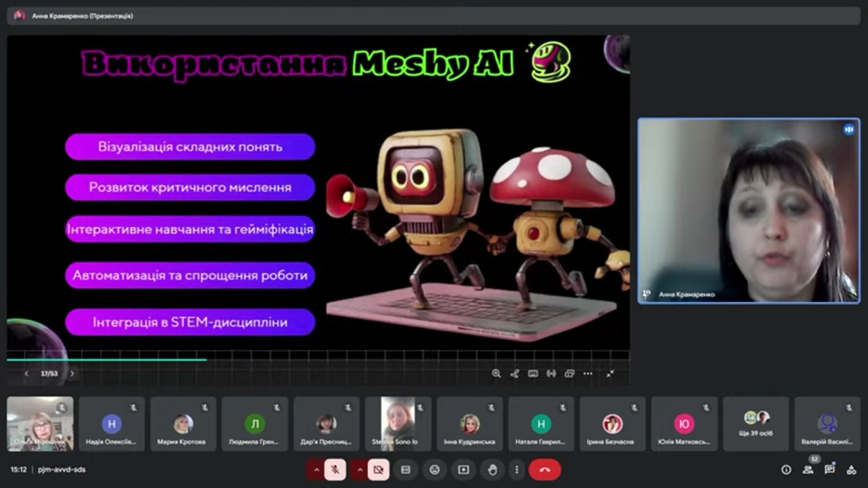This screenshot has width=868, height=488.
Task: Unmute the microphone button
Action: pos(335,469)
